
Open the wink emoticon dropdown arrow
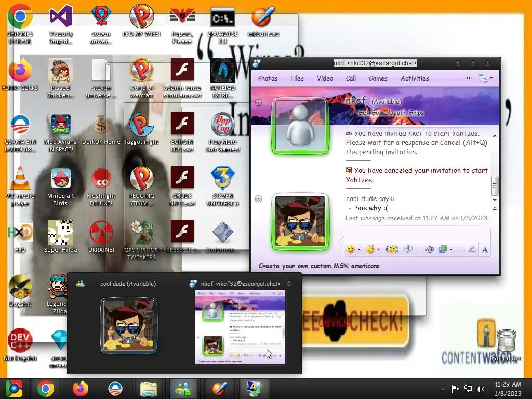(378, 250)
